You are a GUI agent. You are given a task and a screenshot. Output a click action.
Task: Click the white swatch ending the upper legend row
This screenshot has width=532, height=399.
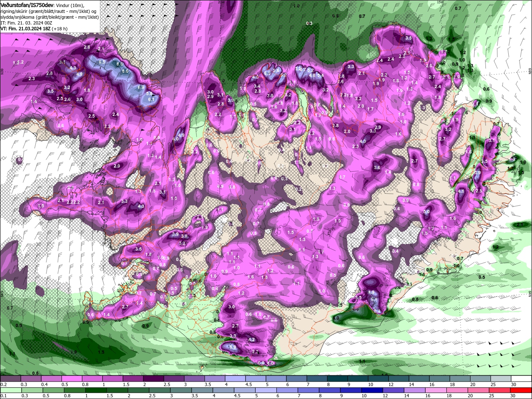point(521,379)
